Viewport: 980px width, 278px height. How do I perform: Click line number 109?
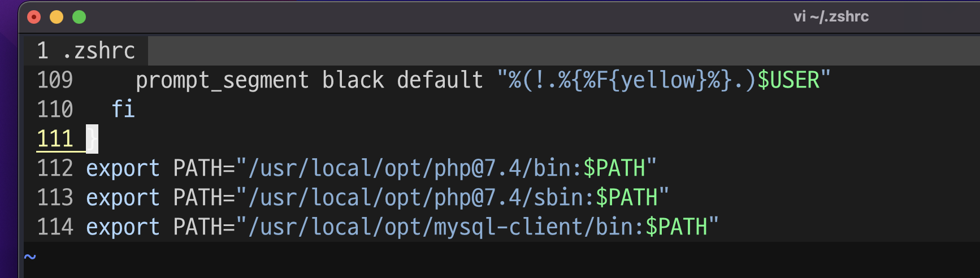[x=55, y=80]
